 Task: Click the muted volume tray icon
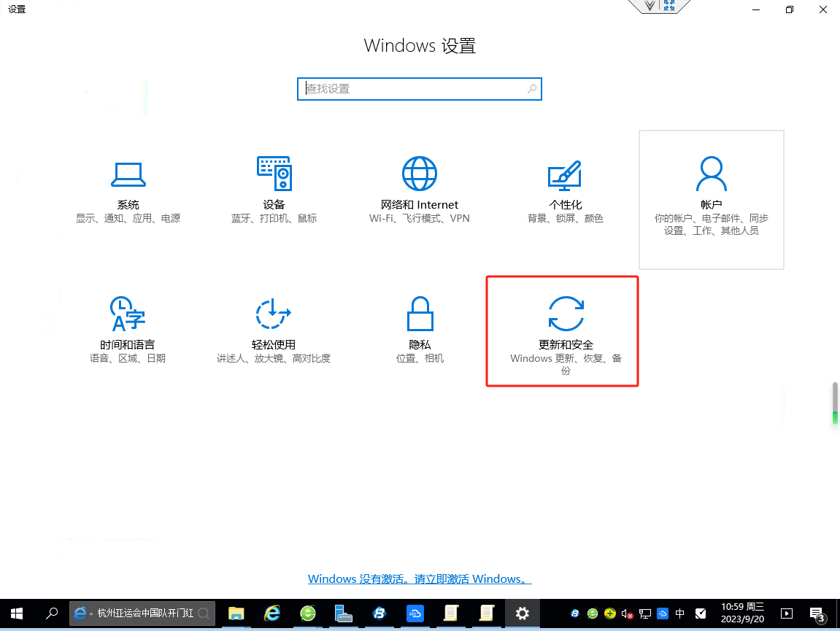[x=628, y=614]
